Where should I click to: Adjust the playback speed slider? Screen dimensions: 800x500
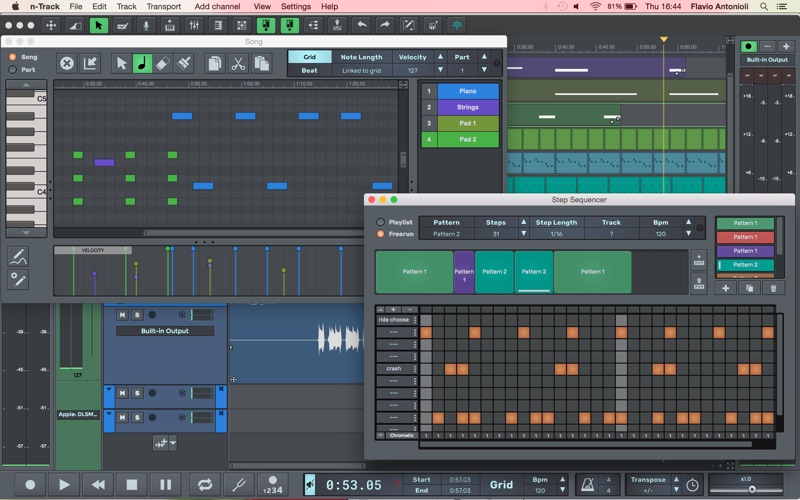[752, 489]
